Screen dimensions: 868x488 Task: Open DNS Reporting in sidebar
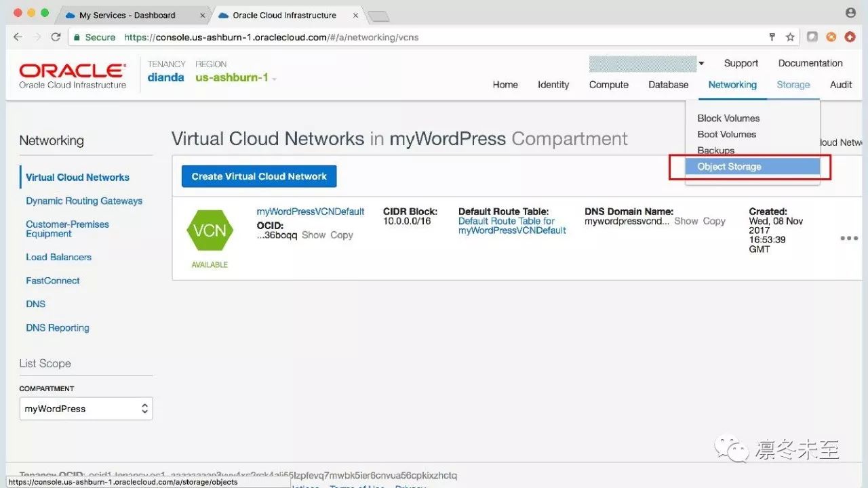point(58,328)
